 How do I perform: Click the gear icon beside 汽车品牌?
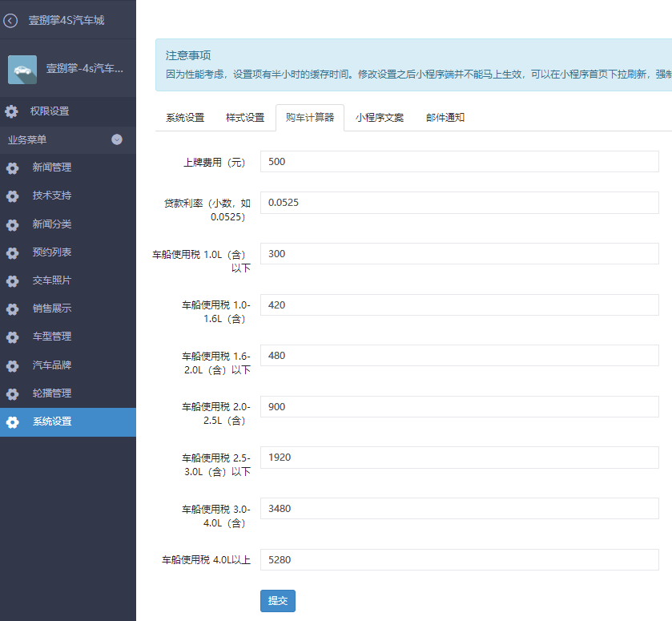pos(13,365)
